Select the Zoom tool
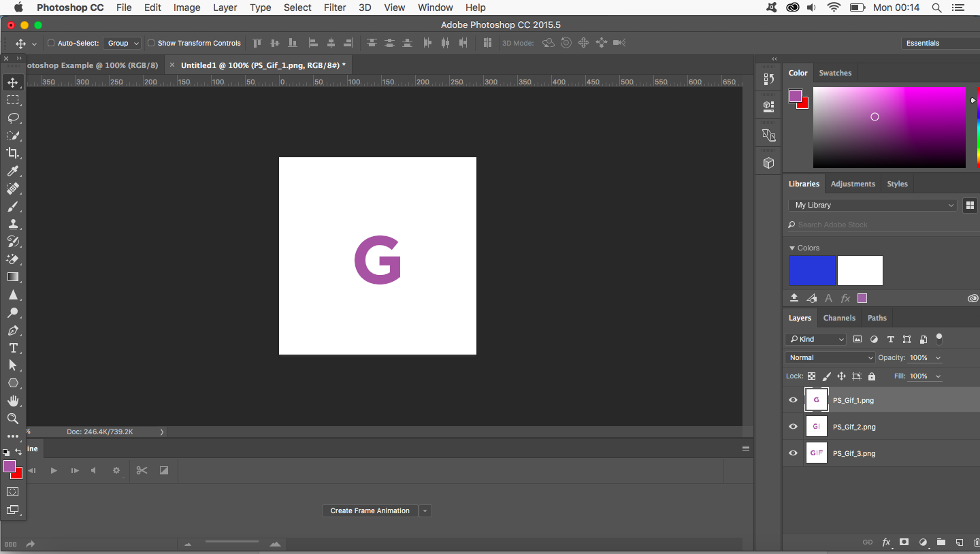980x554 pixels. [13, 419]
